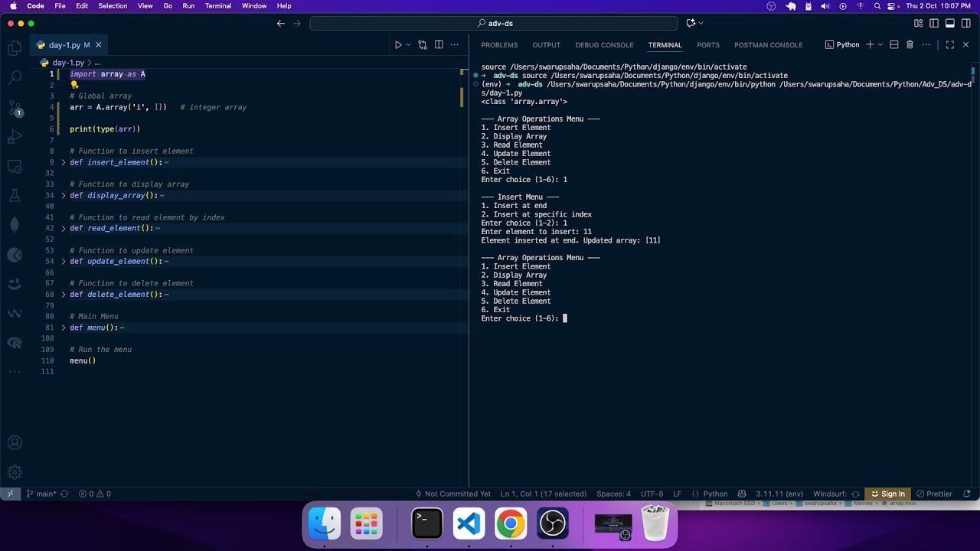Open the Testing flask view
980x551 pixels.
(x=15, y=196)
